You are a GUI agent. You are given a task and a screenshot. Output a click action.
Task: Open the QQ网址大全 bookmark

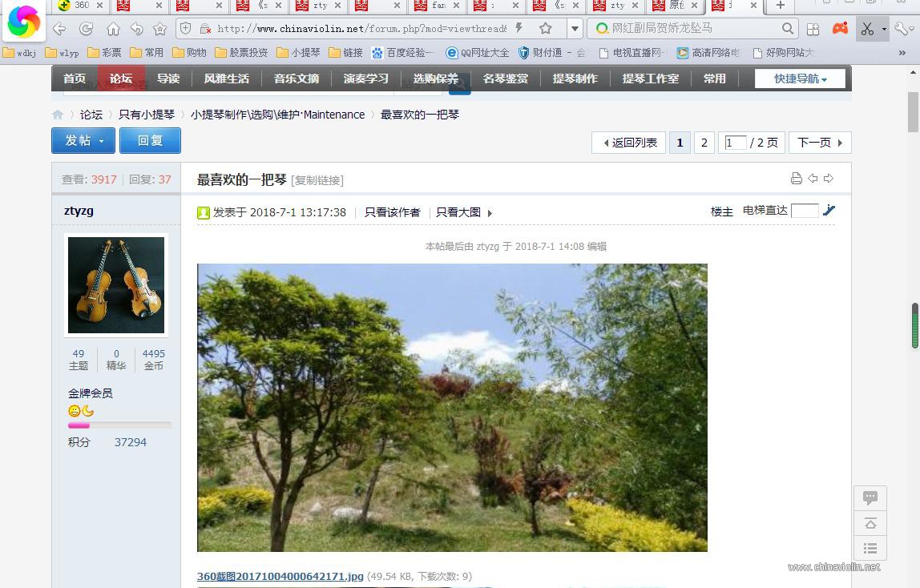coord(478,53)
